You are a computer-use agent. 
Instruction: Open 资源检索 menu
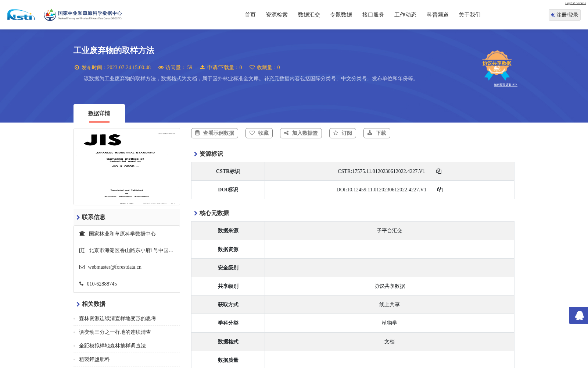tap(277, 15)
